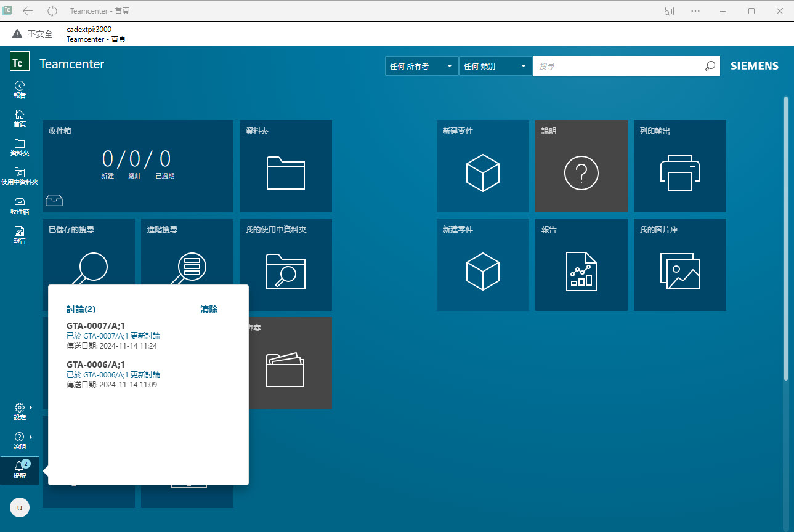Image resolution: width=794 pixels, height=532 pixels.
Task: Open the browser three-dots menu
Action: (695, 11)
